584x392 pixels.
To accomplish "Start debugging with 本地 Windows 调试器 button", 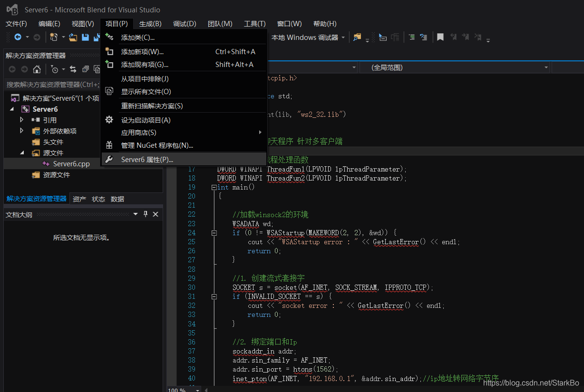I will (305, 38).
